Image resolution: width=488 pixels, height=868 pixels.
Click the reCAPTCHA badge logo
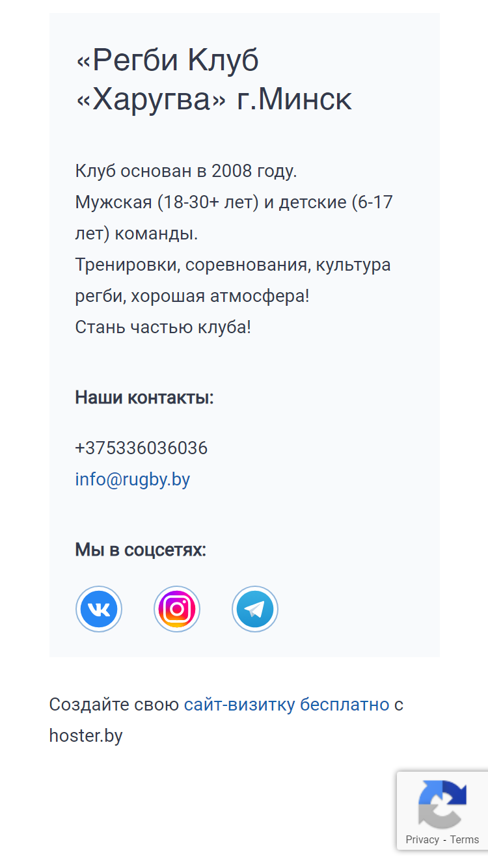tap(442, 804)
